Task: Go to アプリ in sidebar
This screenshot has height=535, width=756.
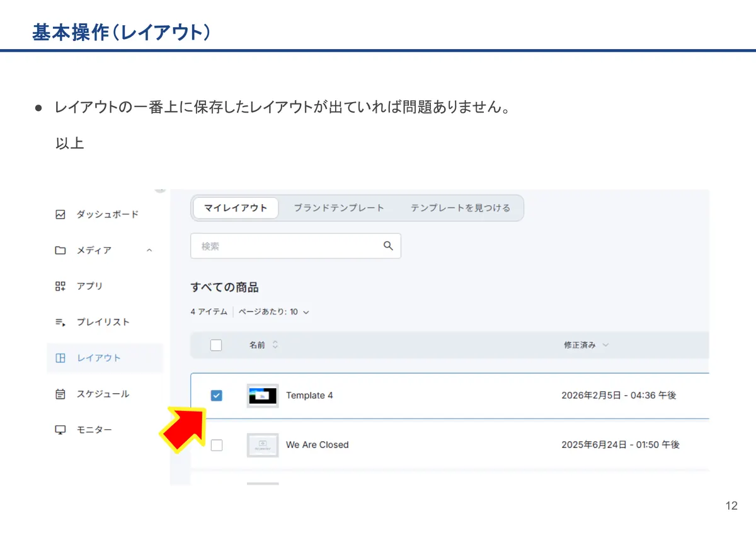Action: click(89, 286)
